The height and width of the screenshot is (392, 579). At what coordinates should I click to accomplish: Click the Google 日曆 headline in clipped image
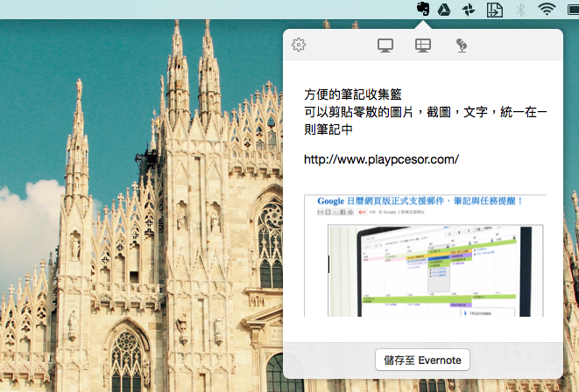pyautogui.click(x=420, y=201)
